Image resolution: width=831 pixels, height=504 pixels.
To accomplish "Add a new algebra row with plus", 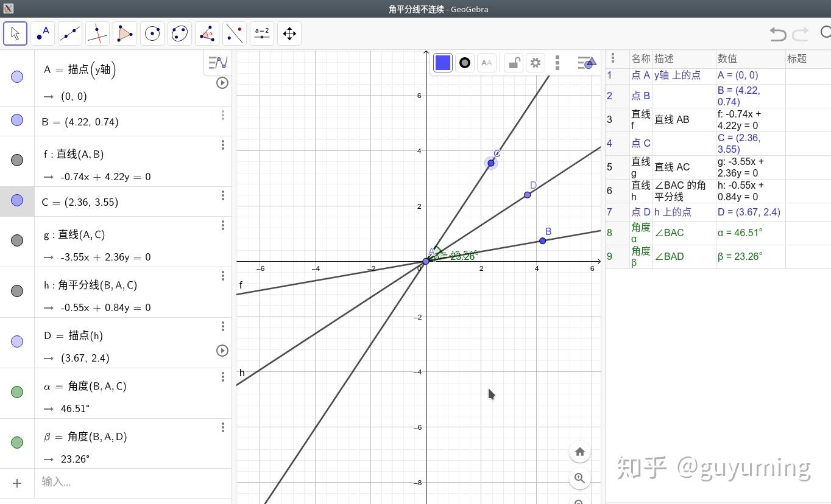I will point(17,483).
